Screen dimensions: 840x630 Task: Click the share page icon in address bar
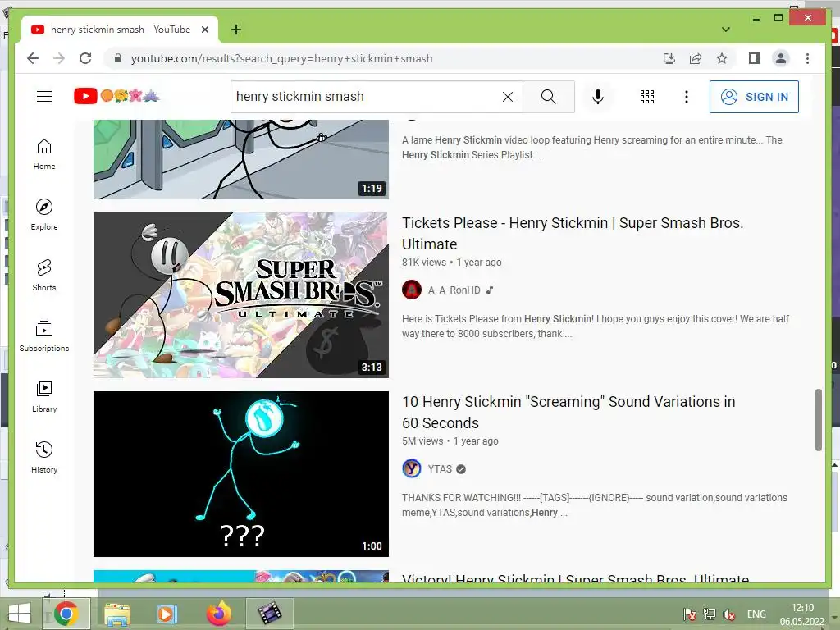696,58
